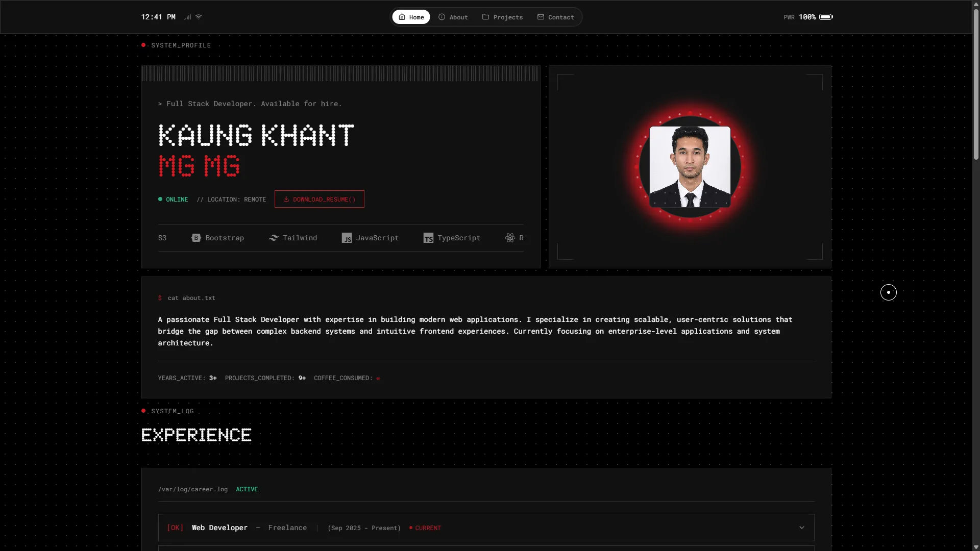This screenshot has height=551, width=980.
Task: Click the red CURRENT badge
Action: coord(425,528)
